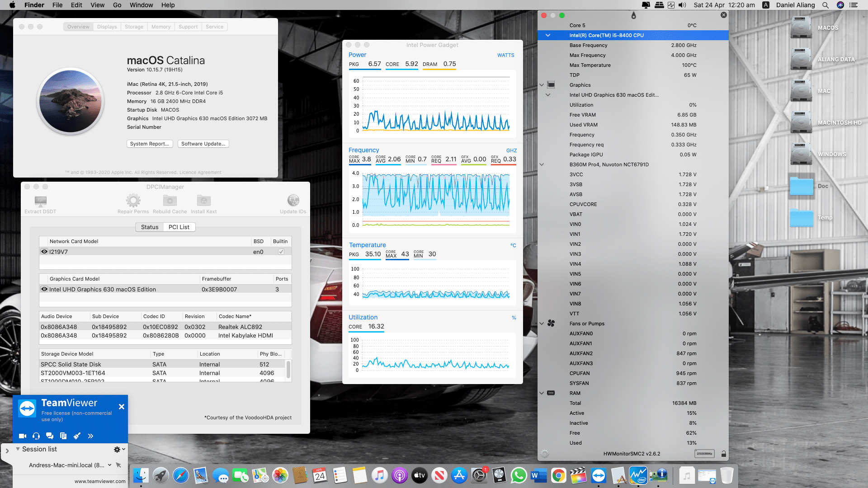Open the Doc folder on desktop
Screen dimensions: 868x488
(x=801, y=186)
